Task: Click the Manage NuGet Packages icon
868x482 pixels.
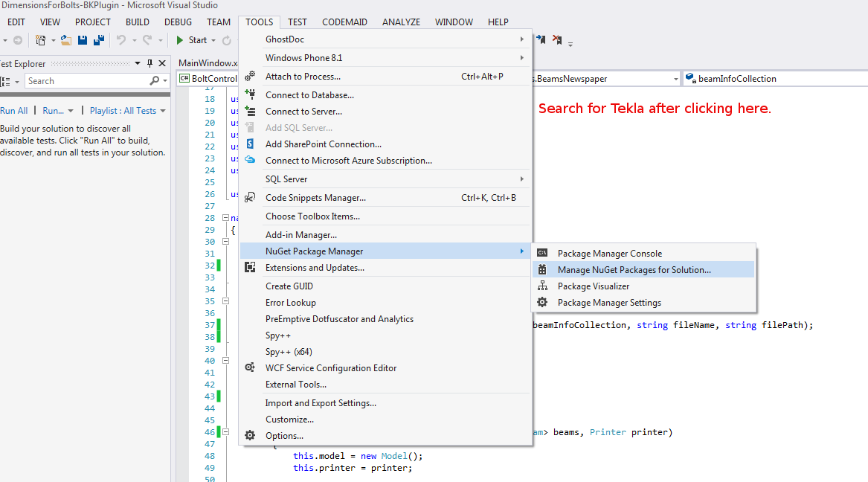Action: [x=542, y=269]
